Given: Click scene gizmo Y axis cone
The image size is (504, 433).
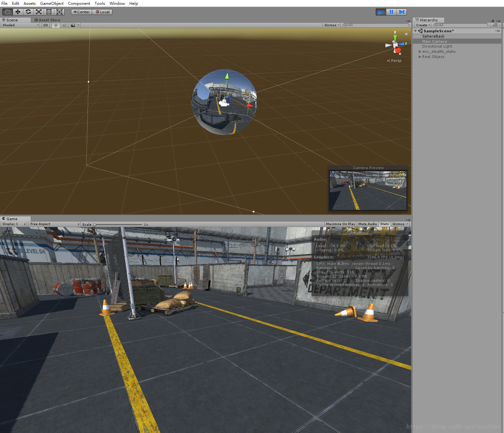Looking at the screenshot, I should [x=395, y=37].
